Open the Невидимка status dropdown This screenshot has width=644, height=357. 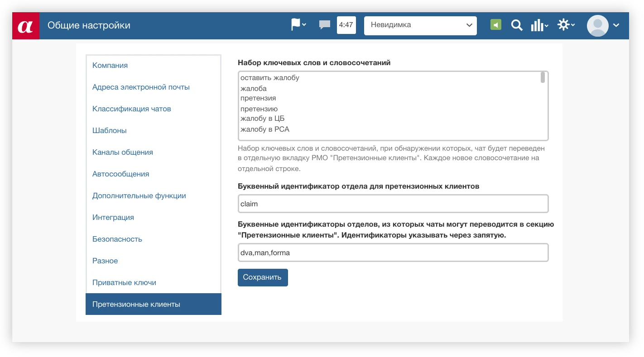[420, 25]
